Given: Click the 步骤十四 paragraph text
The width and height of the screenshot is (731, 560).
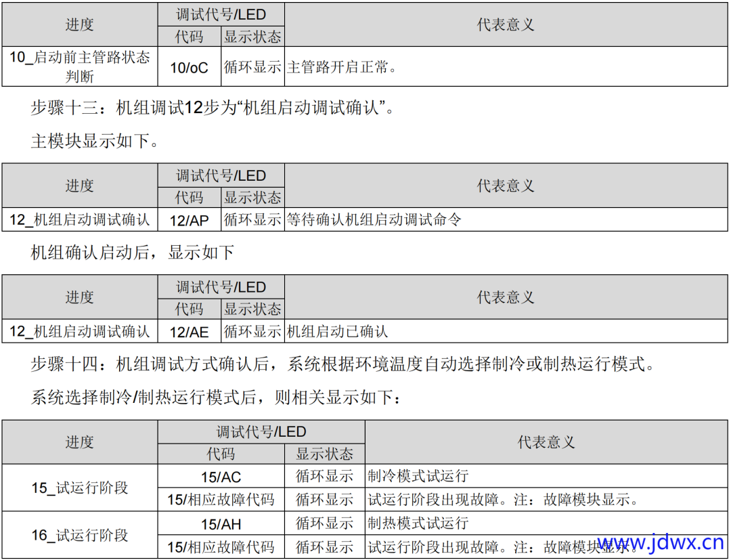Looking at the screenshot, I should pyautogui.click(x=342, y=365).
